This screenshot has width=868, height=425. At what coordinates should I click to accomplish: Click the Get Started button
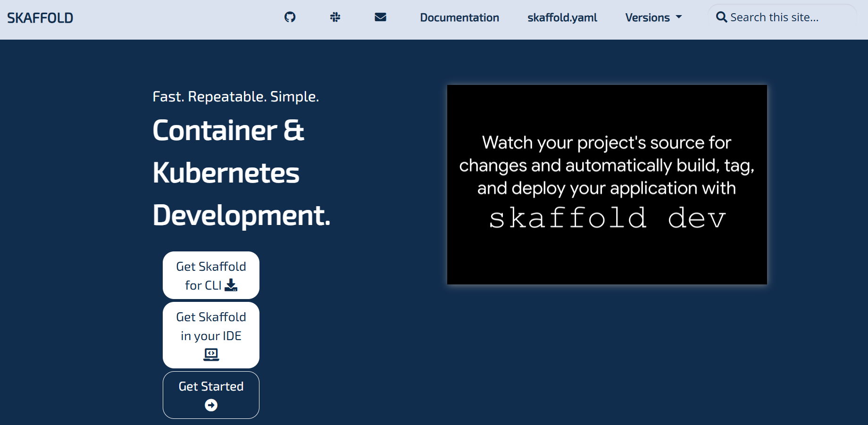coord(211,395)
